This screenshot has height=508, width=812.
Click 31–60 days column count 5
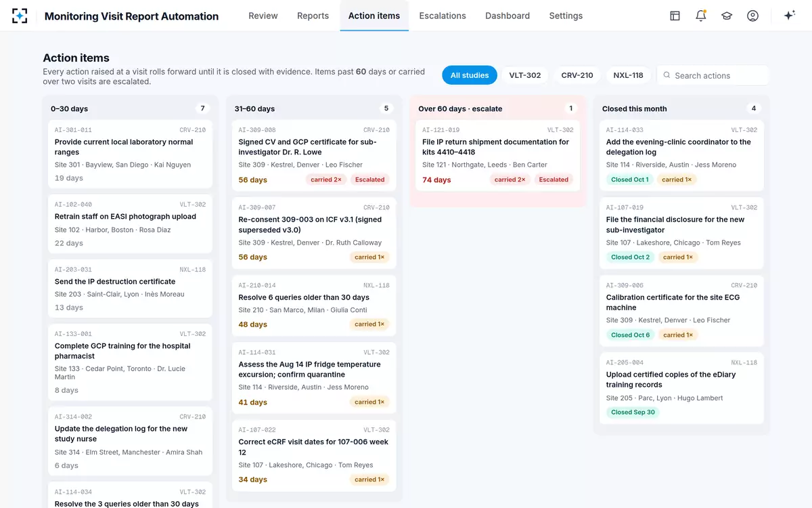(x=386, y=108)
